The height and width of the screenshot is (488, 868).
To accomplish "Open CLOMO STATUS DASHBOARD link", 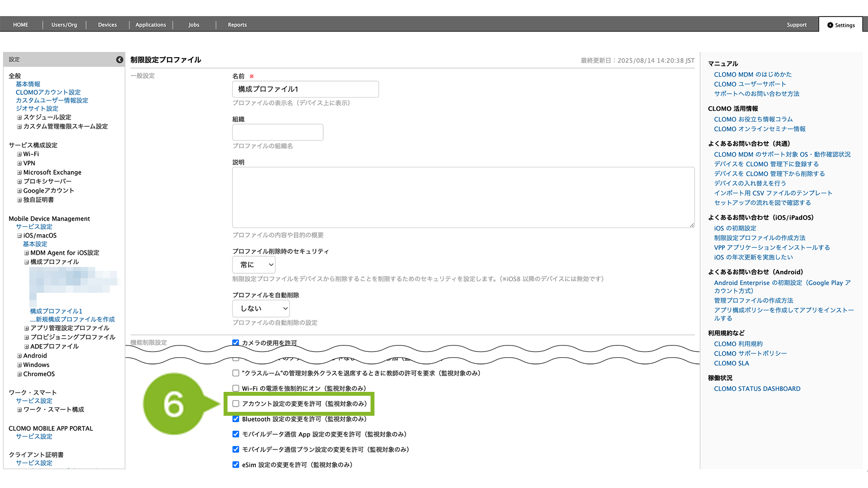I will pyautogui.click(x=757, y=389).
